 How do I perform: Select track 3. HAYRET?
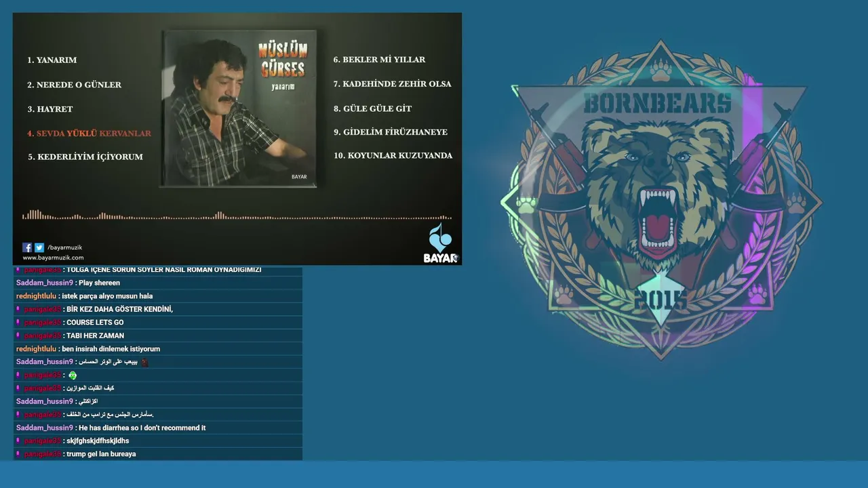pos(50,109)
